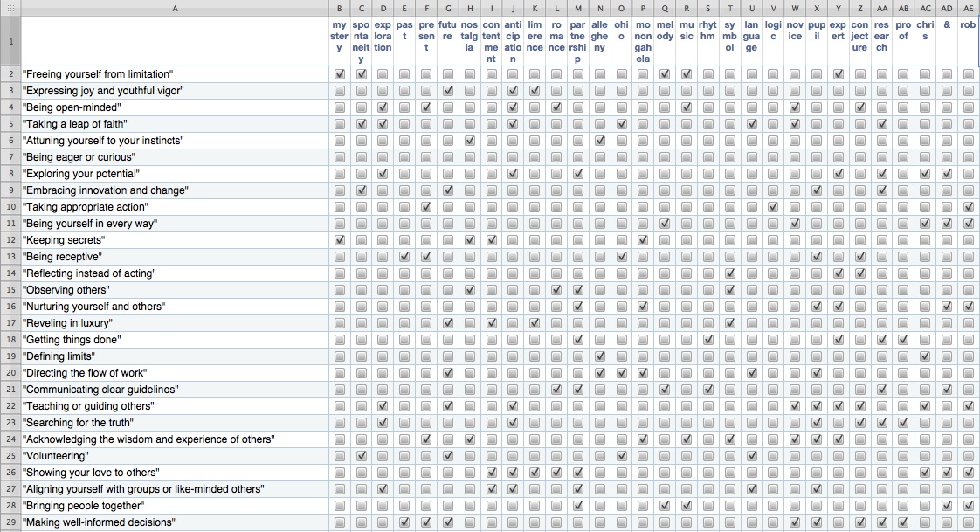Check the research box for "Searching for the truth"
Image resolution: width=980 pixels, height=532 pixels.
pyautogui.click(x=882, y=423)
